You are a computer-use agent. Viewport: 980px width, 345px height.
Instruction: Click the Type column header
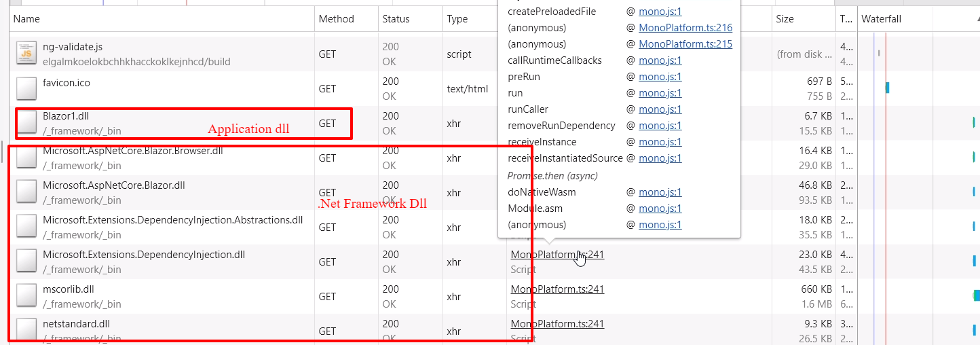coord(457,19)
